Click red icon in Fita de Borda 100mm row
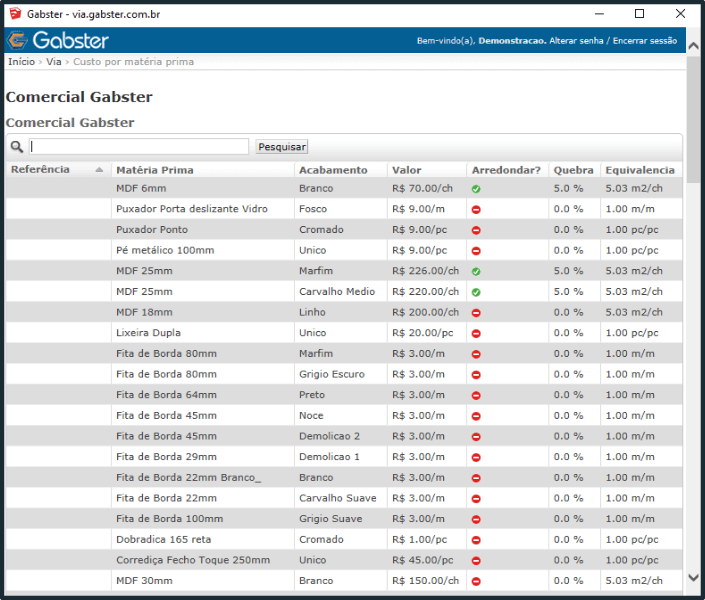Image resolution: width=705 pixels, height=600 pixels. 476,519
